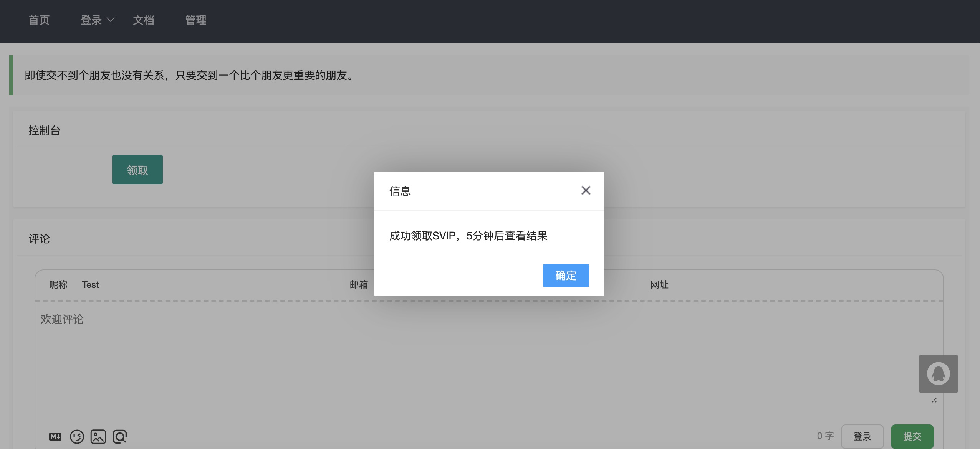Click the Markdown guide icon
The width and height of the screenshot is (980, 449).
point(55,436)
